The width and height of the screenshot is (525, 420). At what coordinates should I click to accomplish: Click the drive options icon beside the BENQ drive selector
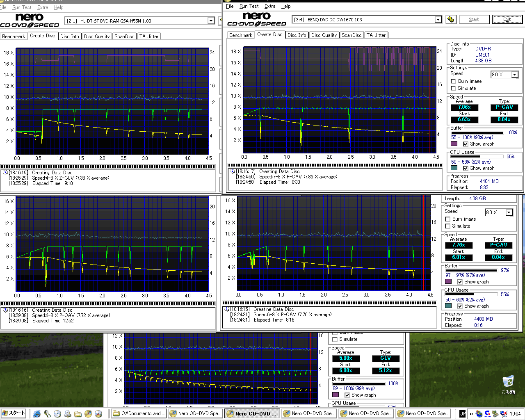[451, 19]
